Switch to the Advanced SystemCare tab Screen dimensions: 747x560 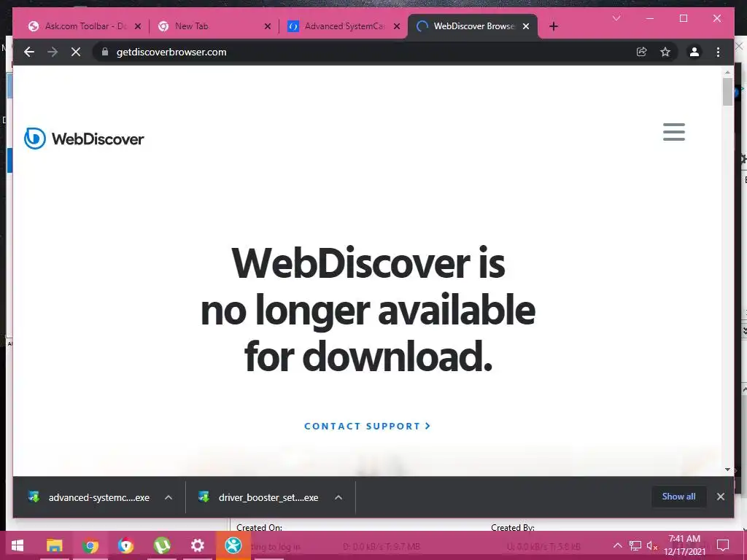[x=344, y=26]
